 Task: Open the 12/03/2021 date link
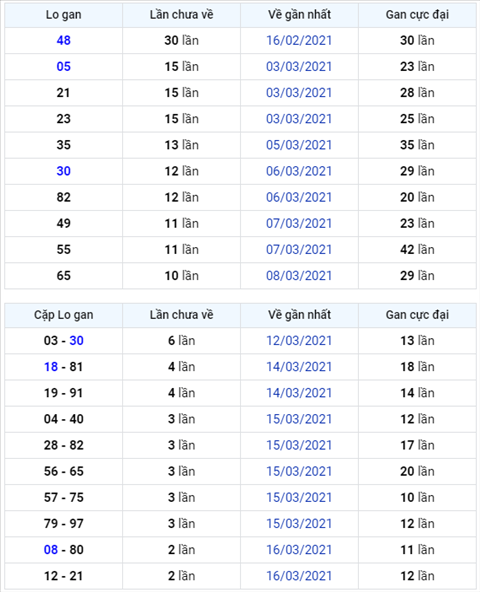click(299, 341)
